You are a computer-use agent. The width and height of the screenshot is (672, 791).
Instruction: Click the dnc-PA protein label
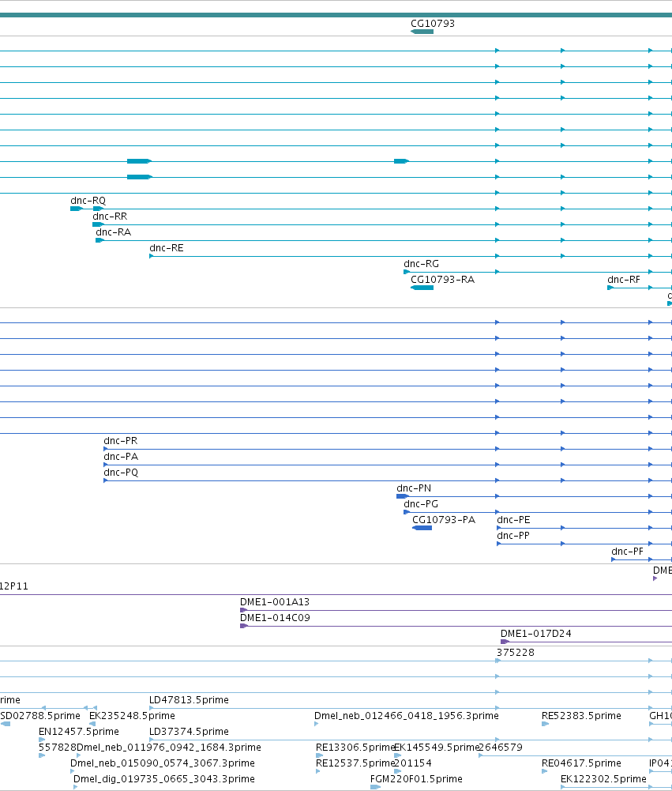(x=121, y=457)
